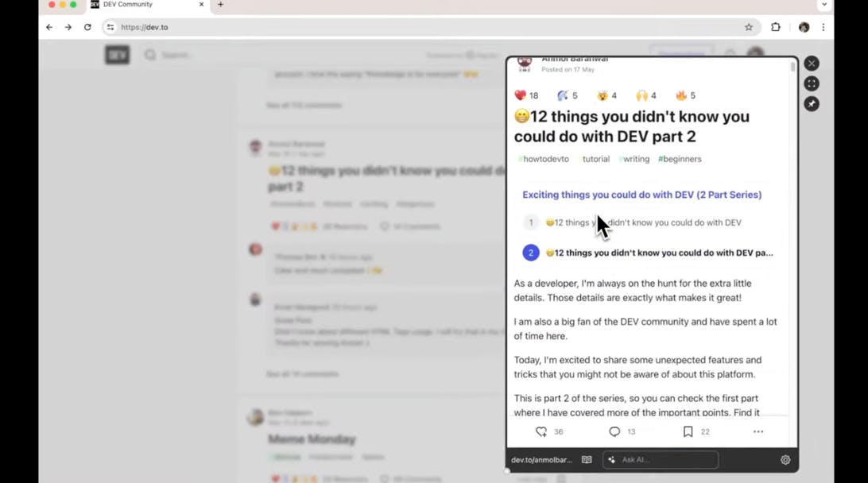Image resolution: width=868 pixels, height=483 pixels.
Task: Toggle reader mode book icon
Action: click(587, 460)
